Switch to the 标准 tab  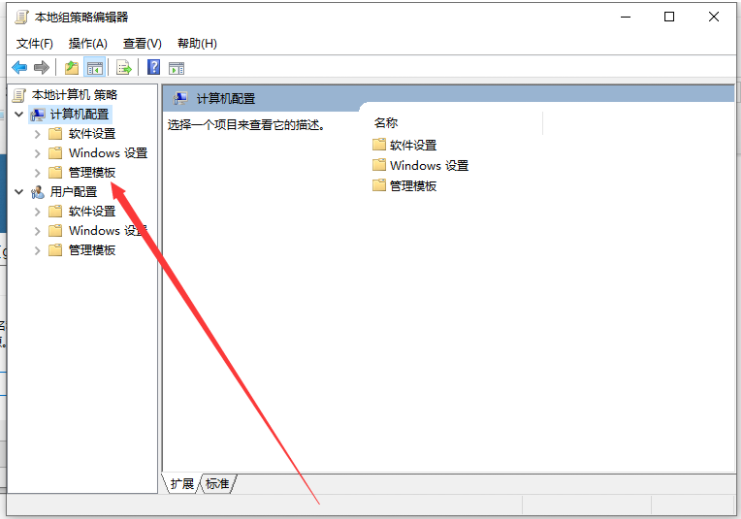217,484
